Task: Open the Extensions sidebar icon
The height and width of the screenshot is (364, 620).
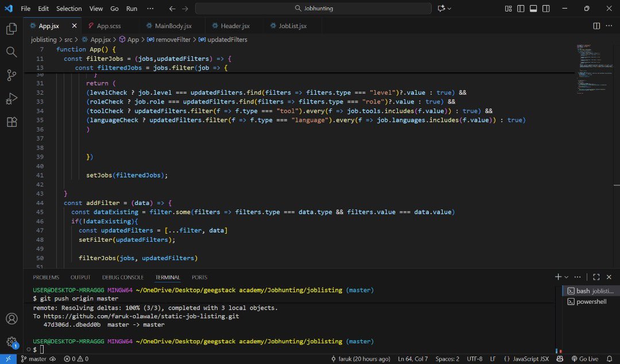Action: click(11, 122)
